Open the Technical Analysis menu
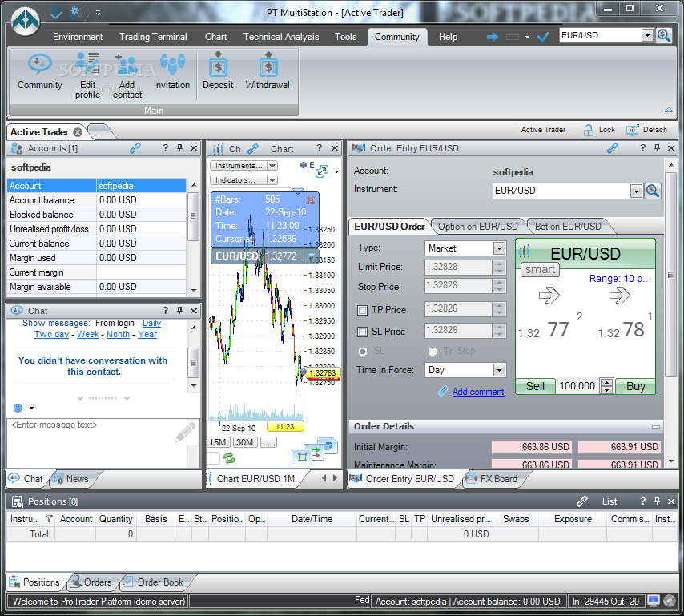 (x=281, y=37)
